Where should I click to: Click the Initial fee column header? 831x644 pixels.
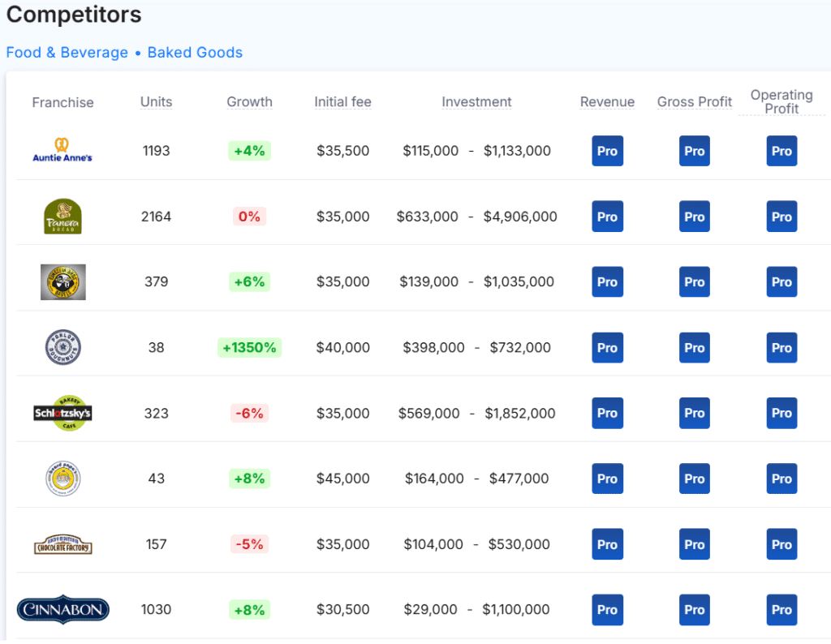[x=343, y=101]
